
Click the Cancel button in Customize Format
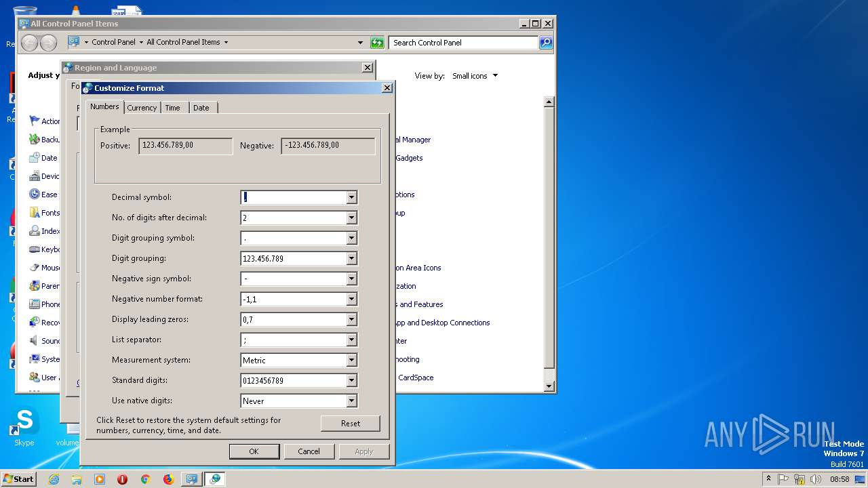pos(309,451)
